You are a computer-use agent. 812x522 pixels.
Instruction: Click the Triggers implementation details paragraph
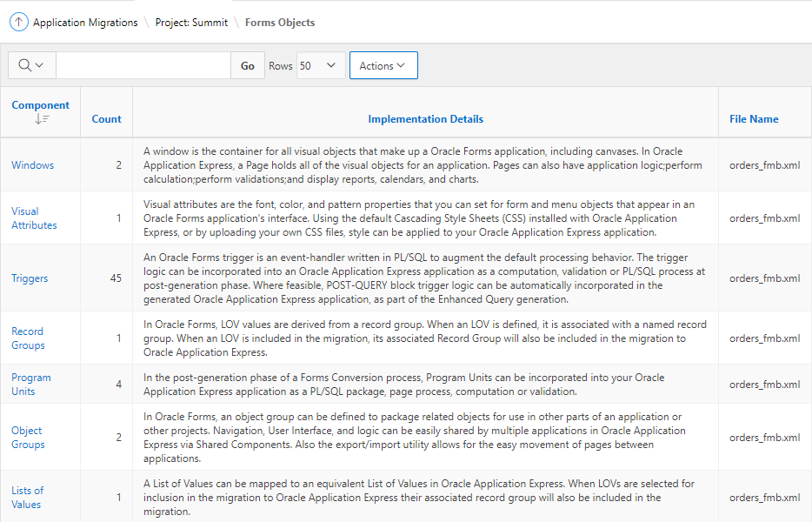(x=424, y=278)
